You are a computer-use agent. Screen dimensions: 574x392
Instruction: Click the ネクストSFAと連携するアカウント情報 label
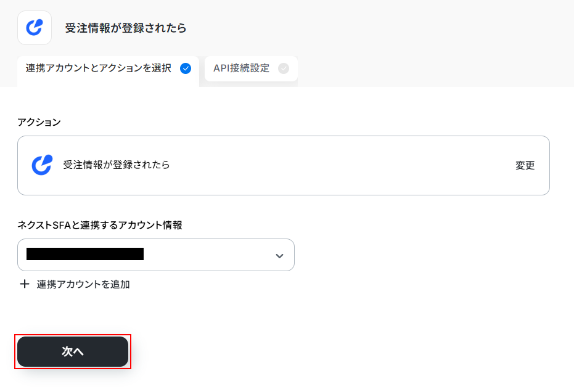100,225
